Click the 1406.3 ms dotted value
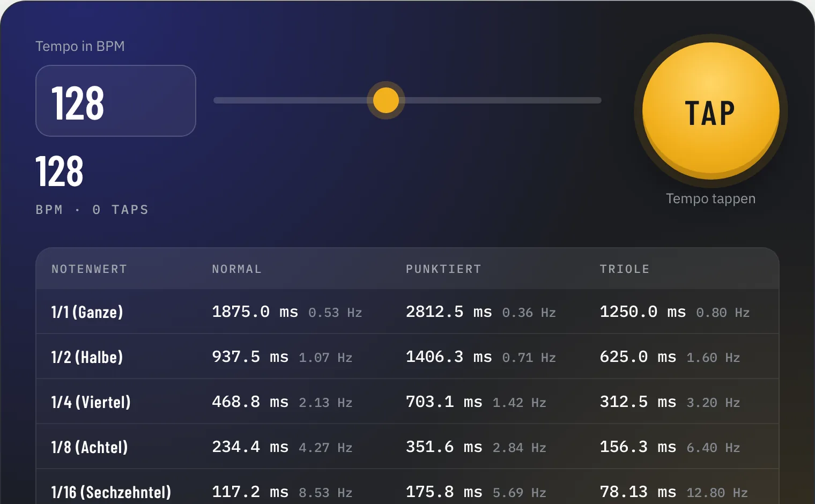815x504 pixels. (x=449, y=357)
